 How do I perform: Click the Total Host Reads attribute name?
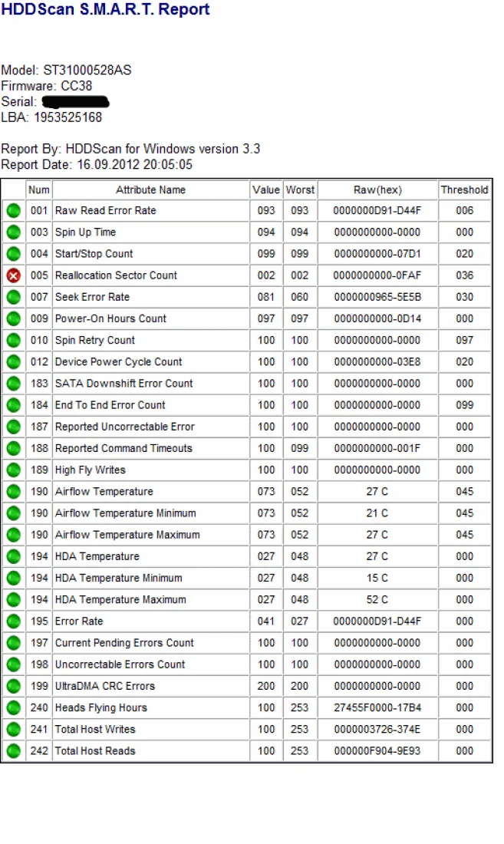pos(95,751)
